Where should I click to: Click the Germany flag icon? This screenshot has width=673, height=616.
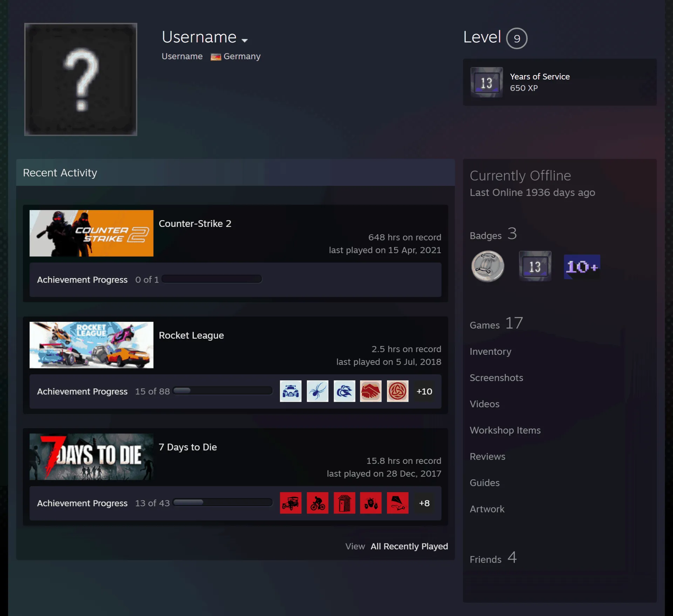[216, 57]
